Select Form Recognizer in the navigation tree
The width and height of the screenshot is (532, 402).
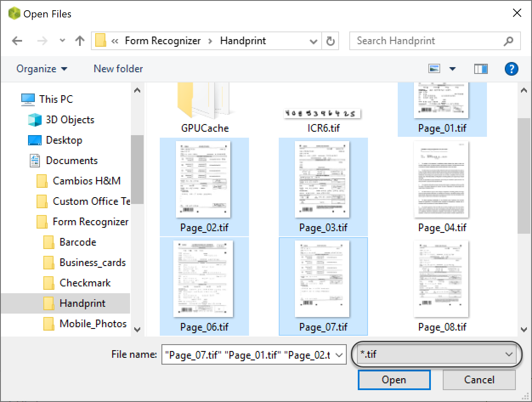(x=91, y=222)
